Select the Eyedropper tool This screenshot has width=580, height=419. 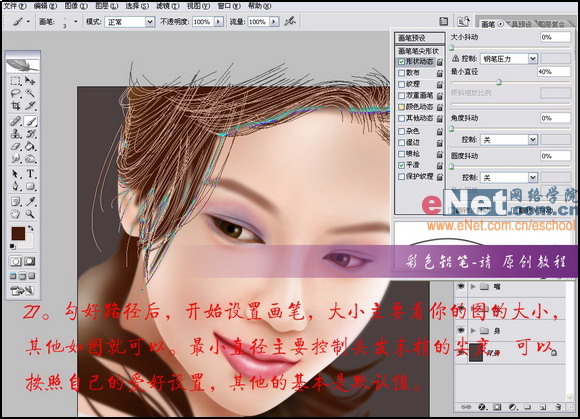coord(30,201)
